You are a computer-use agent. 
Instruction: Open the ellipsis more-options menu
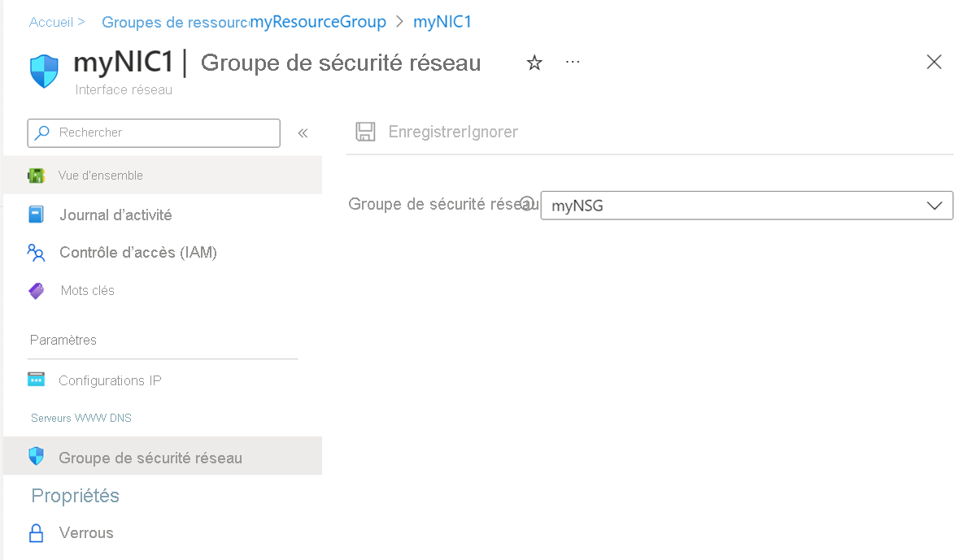point(572,62)
